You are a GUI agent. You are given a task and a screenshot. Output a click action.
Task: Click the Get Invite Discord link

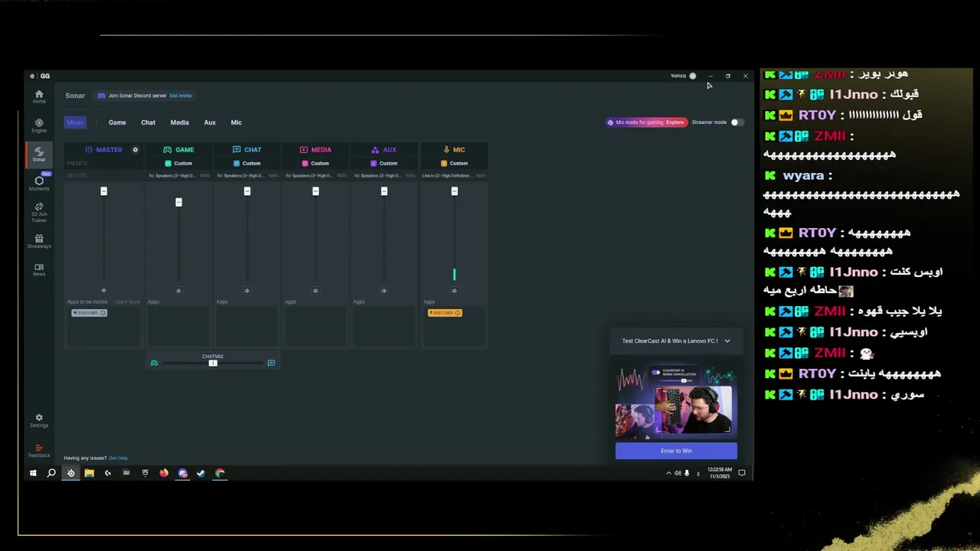pyautogui.click(x=181, y=96)
